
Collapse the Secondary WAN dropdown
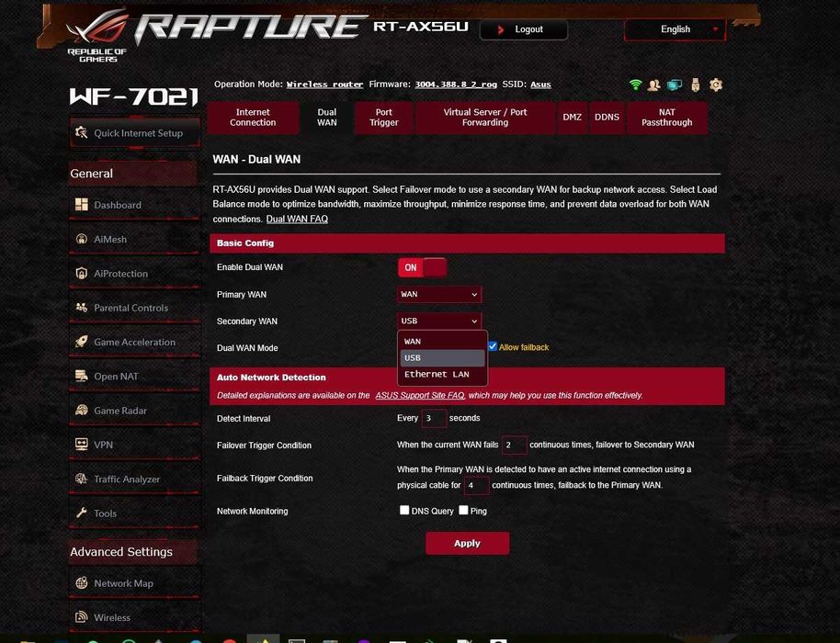tap(439, 321)
